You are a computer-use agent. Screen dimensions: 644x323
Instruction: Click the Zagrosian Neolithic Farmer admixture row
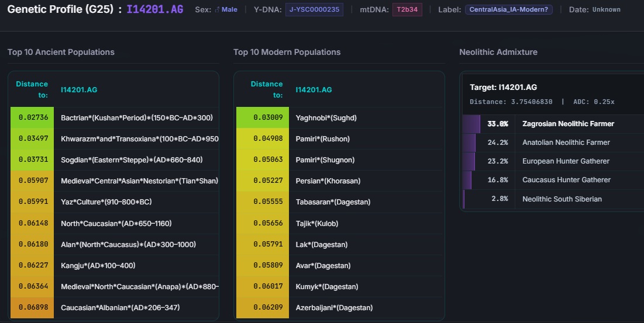(x=553, y=124)
